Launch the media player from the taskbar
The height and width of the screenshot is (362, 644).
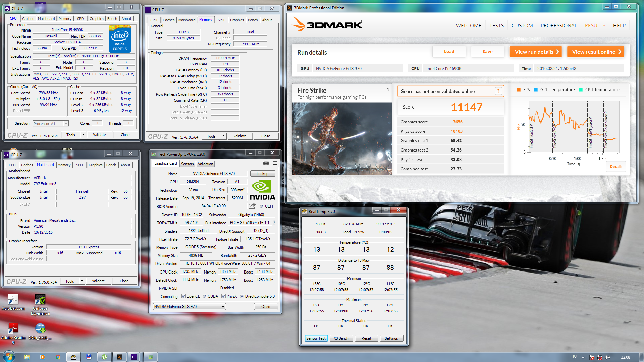[43, 357]
